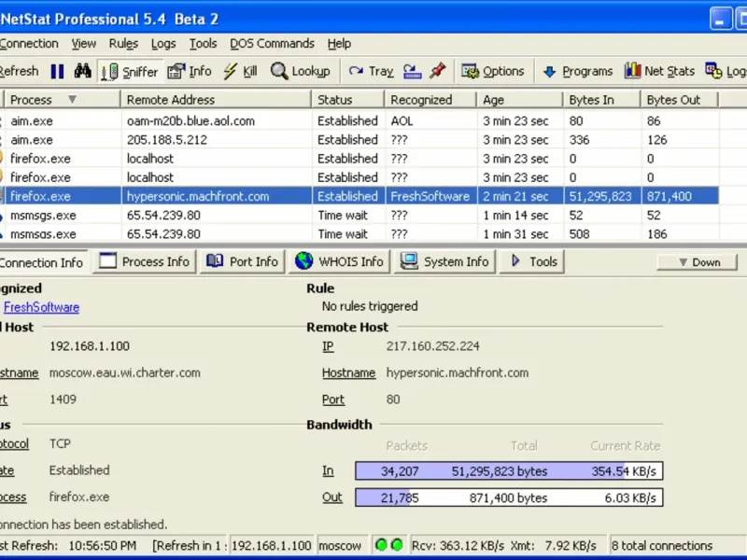The width and height of the screenshot is (747, 560).
Task: Toggle the Sniffer toolbar button
Action: 130,72
